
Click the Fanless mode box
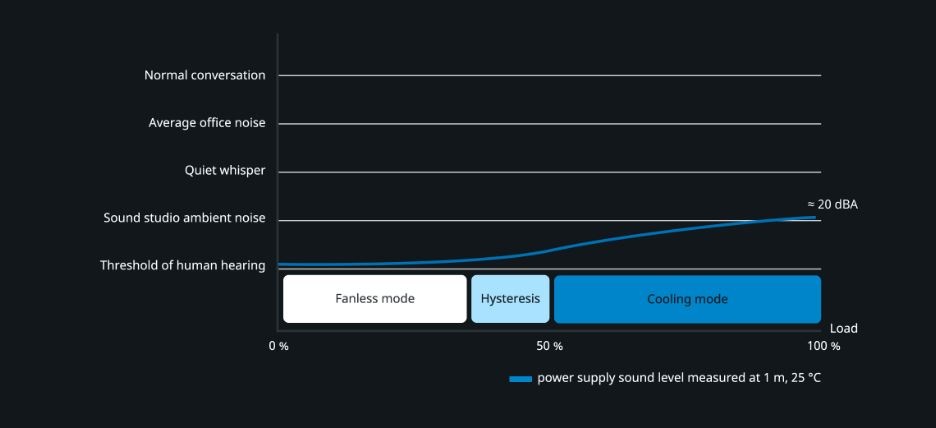coord(374,299)
